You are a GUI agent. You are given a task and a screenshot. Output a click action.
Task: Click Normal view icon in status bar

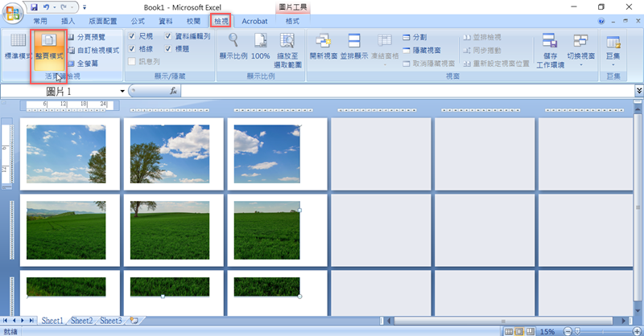[509, 331]
